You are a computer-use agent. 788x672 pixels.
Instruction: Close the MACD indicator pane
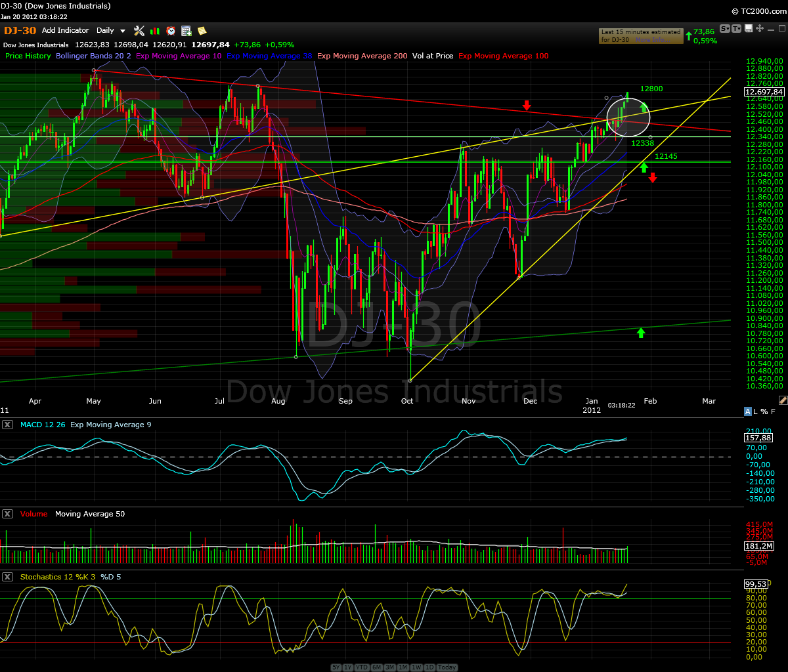7,425
